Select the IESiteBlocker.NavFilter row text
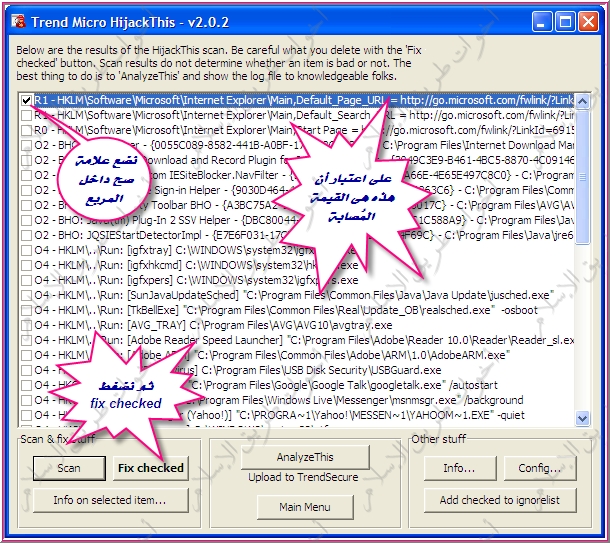 pos(304,175)
